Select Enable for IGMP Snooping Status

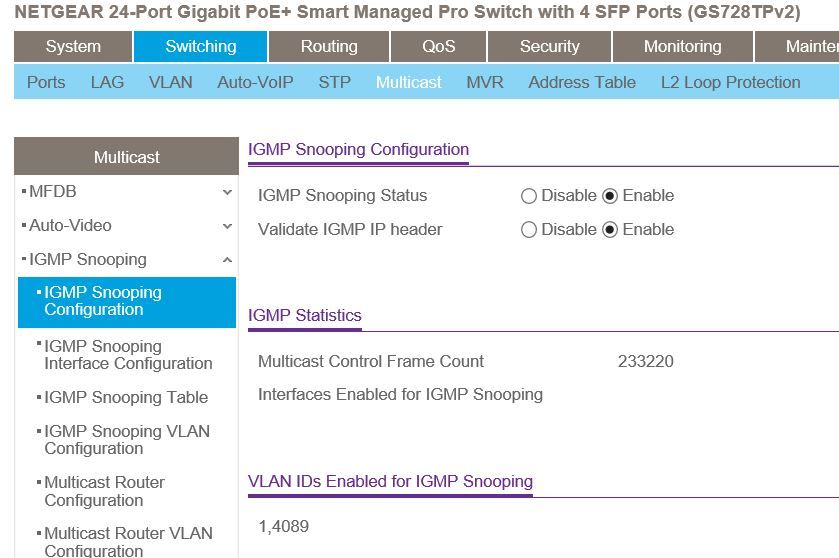point(610,196)
